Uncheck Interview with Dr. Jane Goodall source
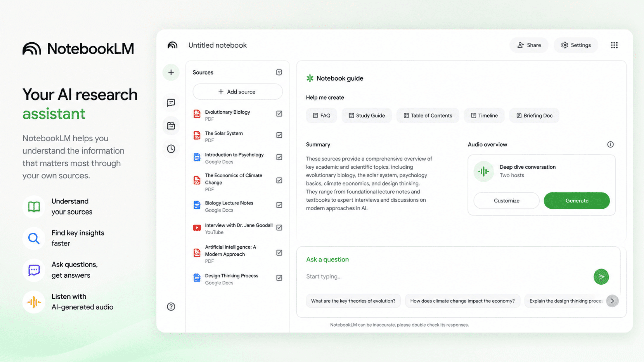644x362 pixels. pos(279,228)
